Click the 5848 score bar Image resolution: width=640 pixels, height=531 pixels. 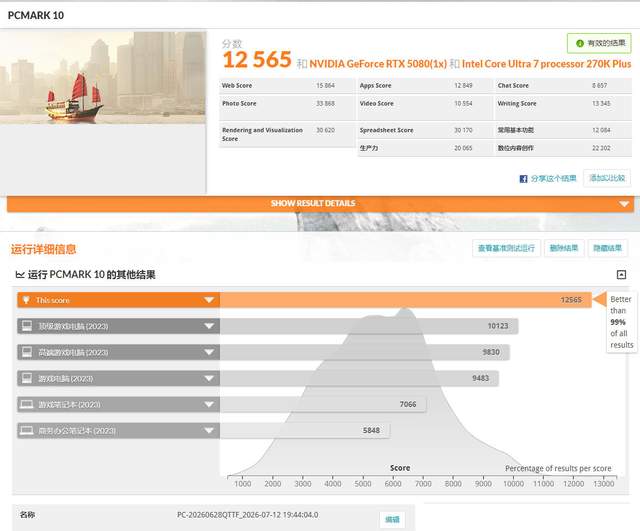point(305,431)
